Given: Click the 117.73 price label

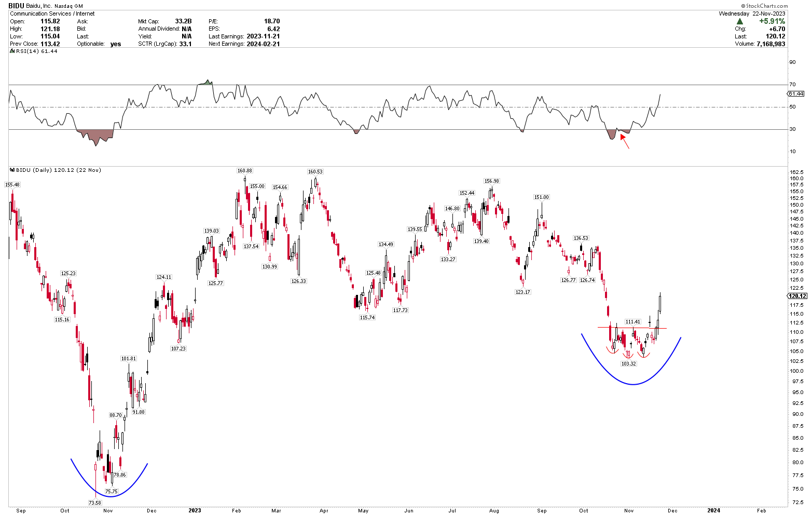Looking at the screenshot, I should pyautogui.click(x=400, y=310).
